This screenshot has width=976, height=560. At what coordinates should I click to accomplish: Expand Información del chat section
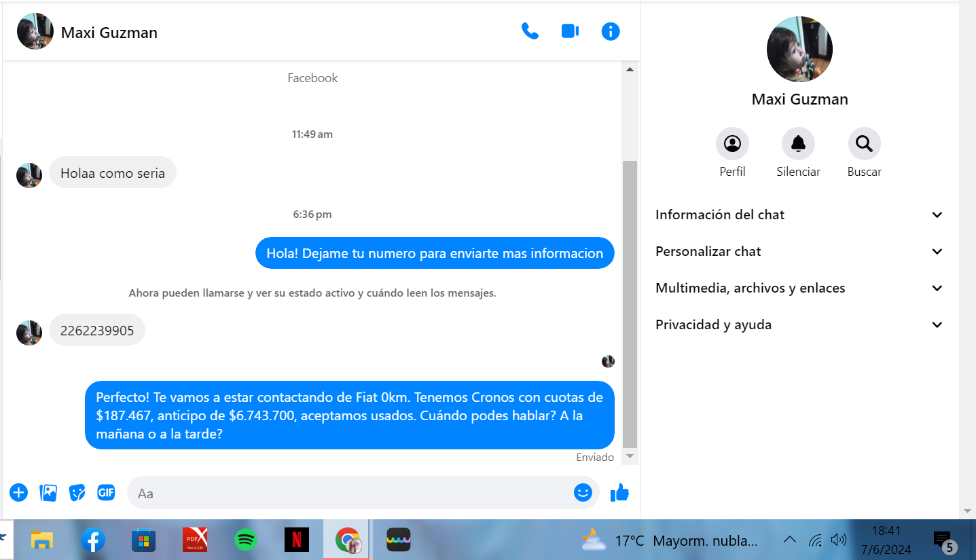799,215
